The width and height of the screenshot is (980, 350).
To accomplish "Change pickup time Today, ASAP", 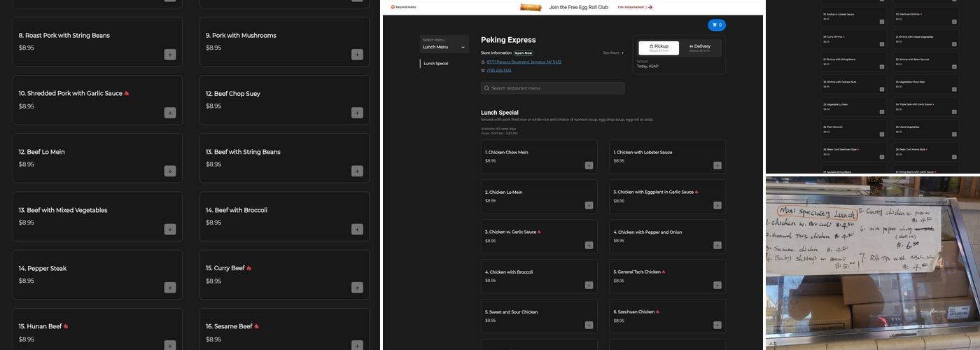I will click(647, 66).
